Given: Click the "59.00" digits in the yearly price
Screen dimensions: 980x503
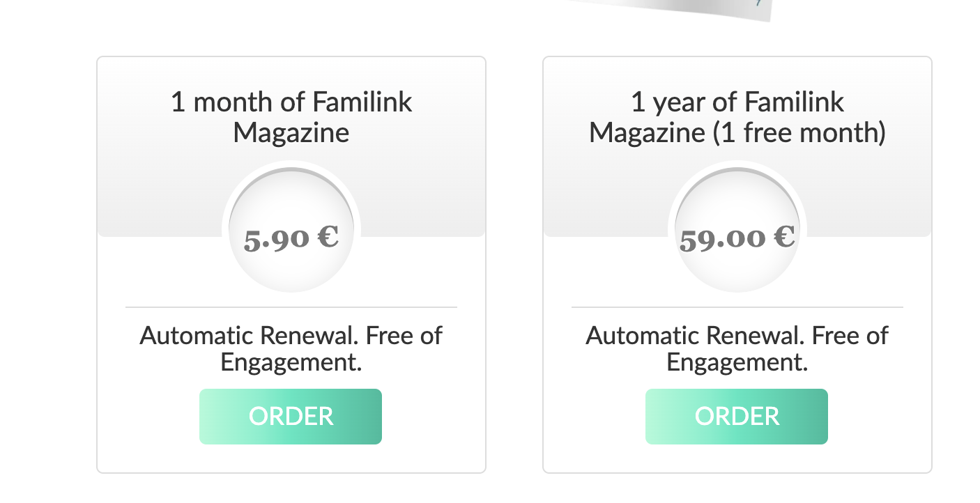Looking at the screenshot, I should pyautogui.click(x=722, y=240).
